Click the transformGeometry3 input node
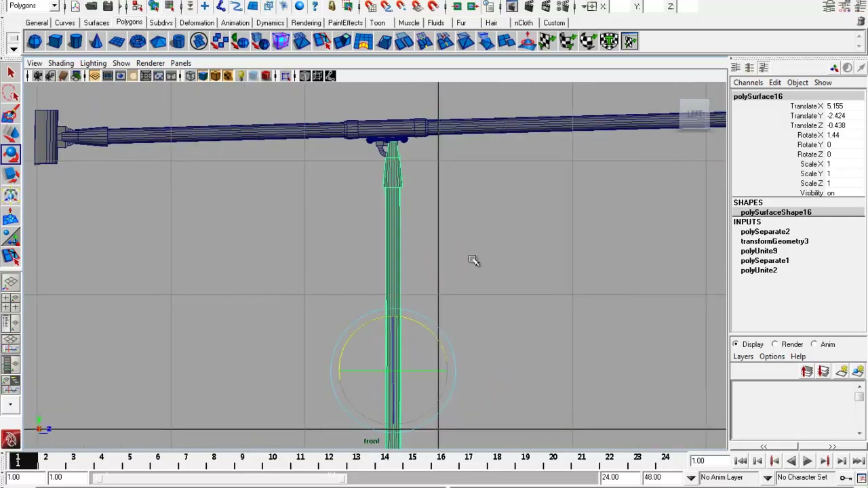Image resolution: width=868 pixels, height=488 pixels. [774, 241]
